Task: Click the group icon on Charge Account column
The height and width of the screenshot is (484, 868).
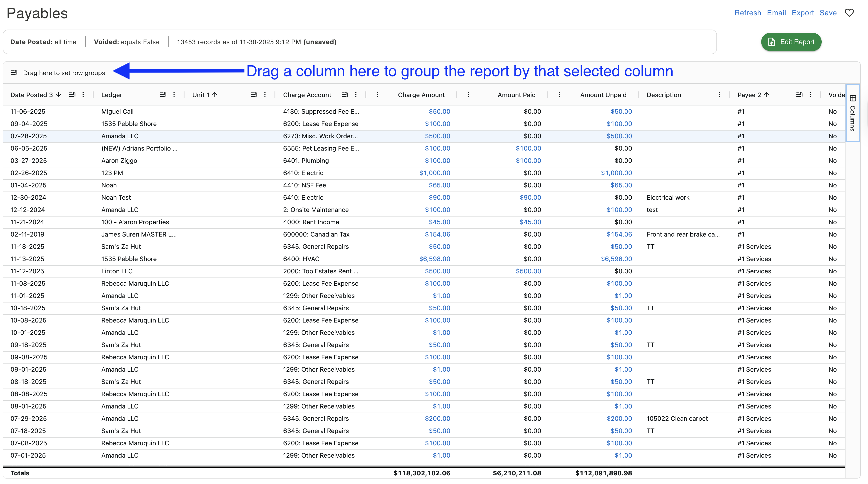Action: pyautogui.click(x=345, y=95)
